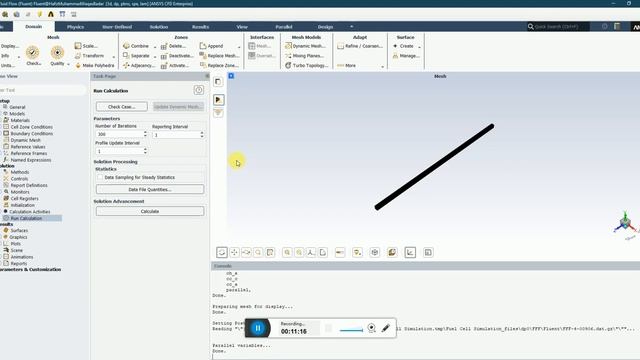This screenshot has width=640, height=360.
Task: Open Mixing Planes settings
Action: [x=304, y=56]
